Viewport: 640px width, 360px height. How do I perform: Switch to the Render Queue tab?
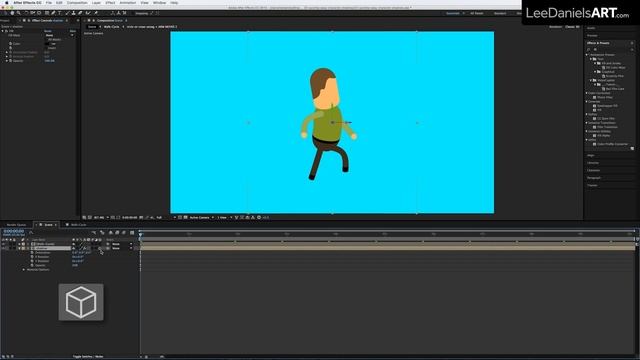click(16, 225)
